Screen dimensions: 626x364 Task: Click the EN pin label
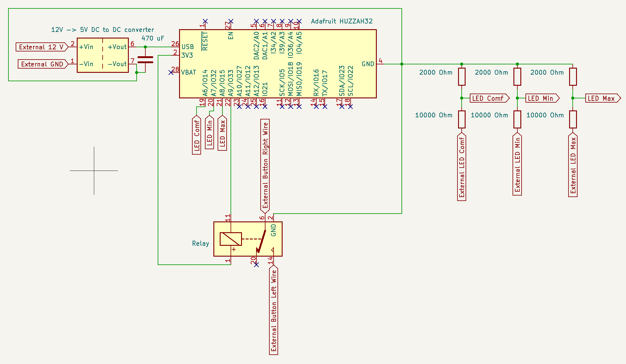(231, 35)
